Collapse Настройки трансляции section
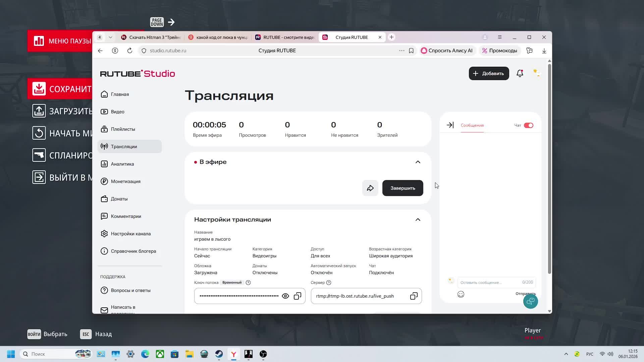 [x=418, y=220]
